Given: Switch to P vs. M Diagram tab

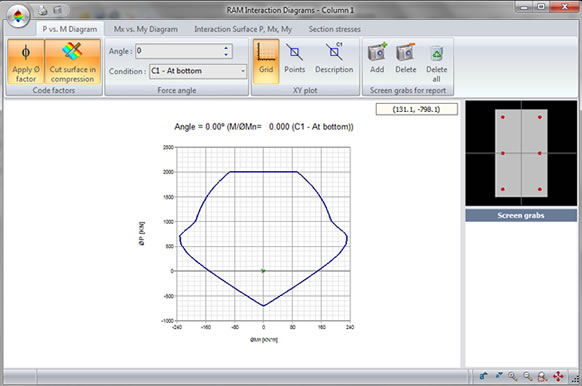Looking at the screenshot, I should 70,29.
